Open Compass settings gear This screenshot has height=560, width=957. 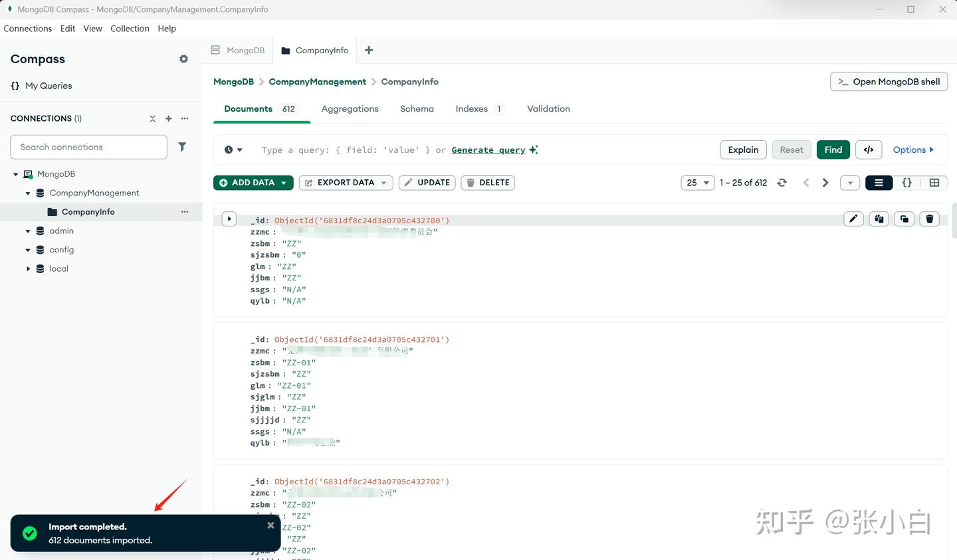pos(183,59)
